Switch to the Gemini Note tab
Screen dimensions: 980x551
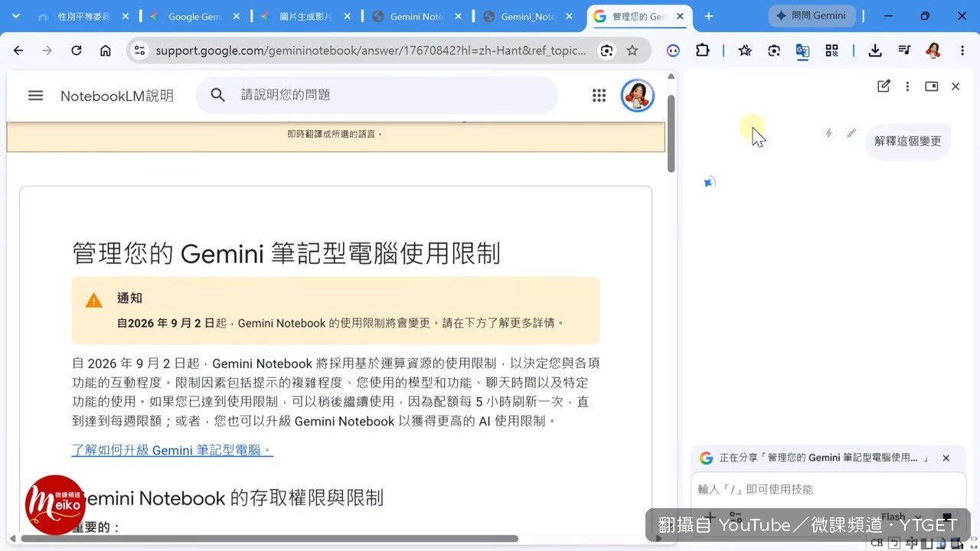click(416, 16)
